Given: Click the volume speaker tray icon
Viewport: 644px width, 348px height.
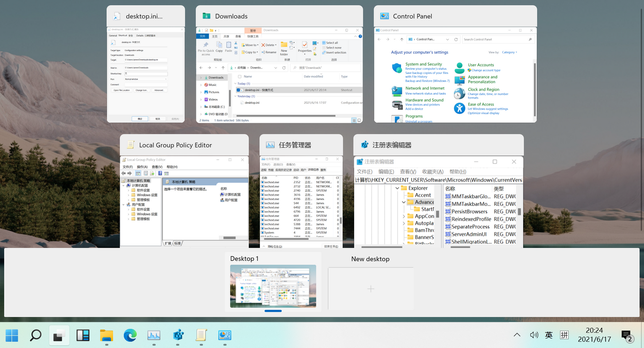Looking at the screenshot, I should click(x=534, y=335).
